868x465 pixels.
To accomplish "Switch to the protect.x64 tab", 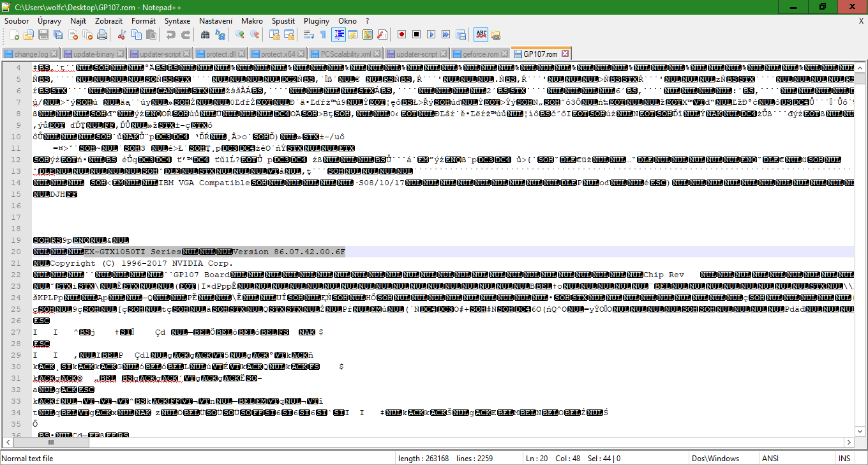I will click(278, 54).
